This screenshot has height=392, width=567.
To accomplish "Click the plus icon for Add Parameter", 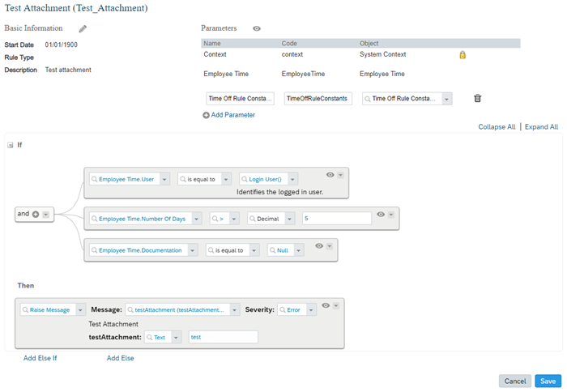I will pos(206,115).
